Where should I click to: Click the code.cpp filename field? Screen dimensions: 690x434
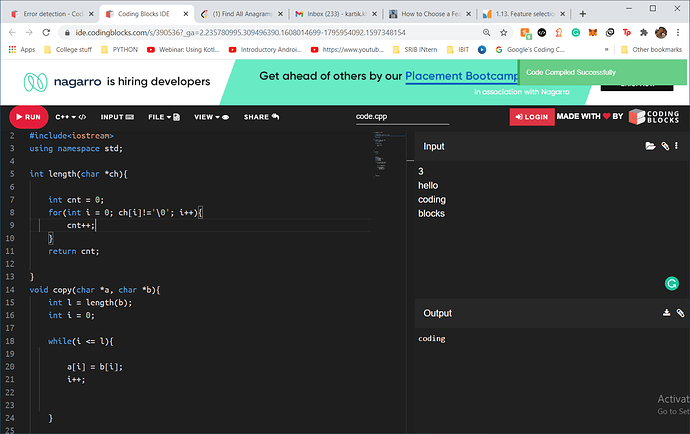[x=402, y=117]
